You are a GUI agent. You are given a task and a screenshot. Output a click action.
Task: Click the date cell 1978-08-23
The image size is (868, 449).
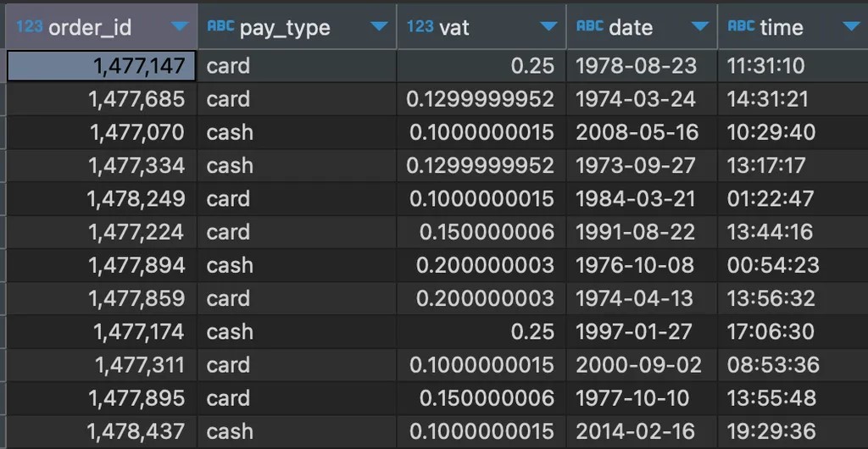coord(642,66)
